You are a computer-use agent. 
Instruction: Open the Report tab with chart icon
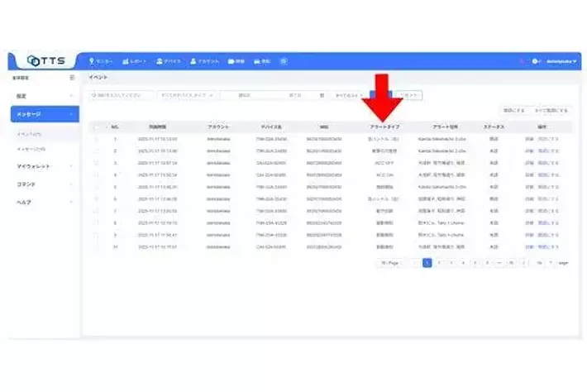click(135, 61)
